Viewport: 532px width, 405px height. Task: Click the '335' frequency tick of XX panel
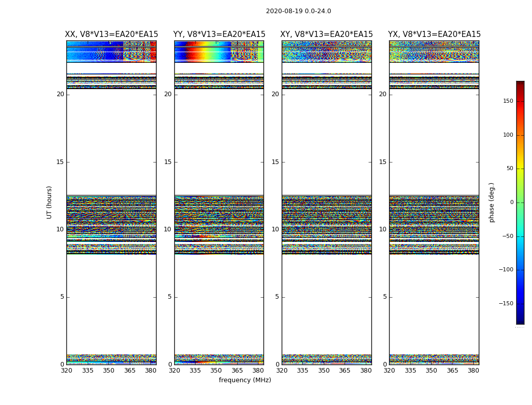click(x=88, y=371)
